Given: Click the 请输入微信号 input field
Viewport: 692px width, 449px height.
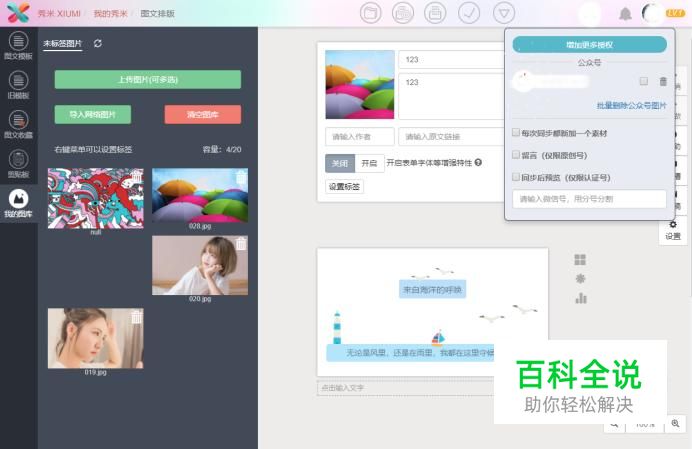Looking at the screenshot, I should tap(589, 199).
